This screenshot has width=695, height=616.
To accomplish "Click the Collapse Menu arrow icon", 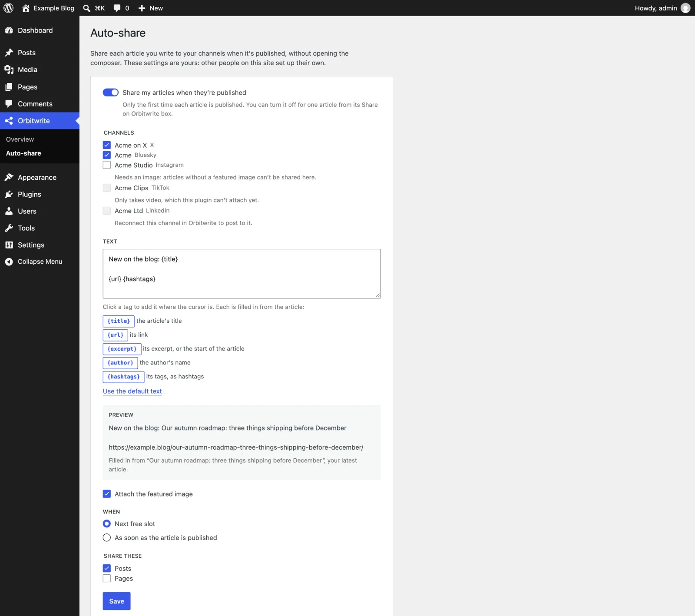I will click(9, 262).
